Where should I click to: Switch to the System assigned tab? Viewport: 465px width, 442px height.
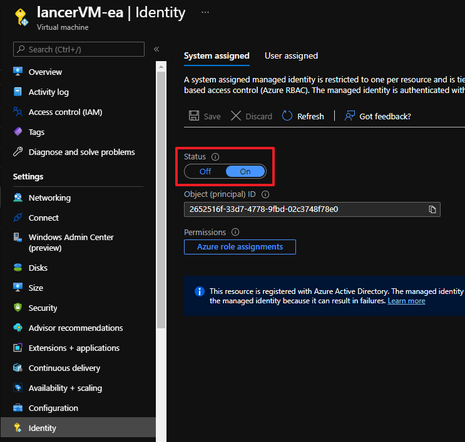point(217,56)
